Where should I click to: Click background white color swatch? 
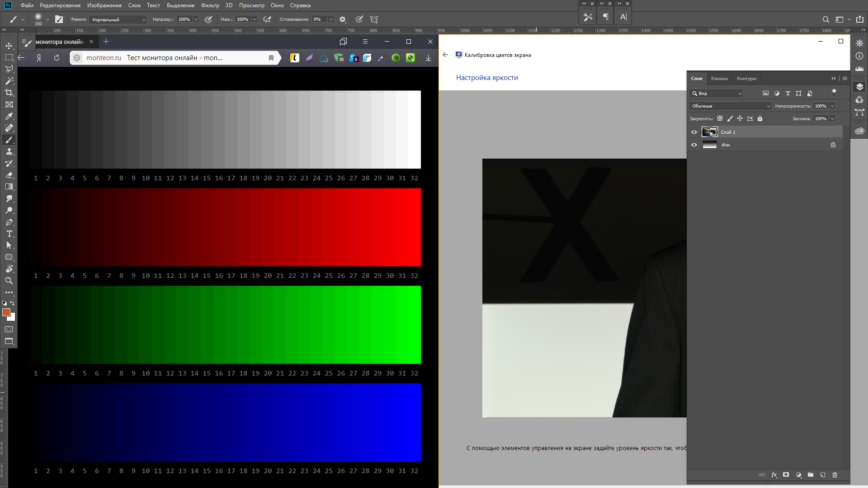pos(13,318)
